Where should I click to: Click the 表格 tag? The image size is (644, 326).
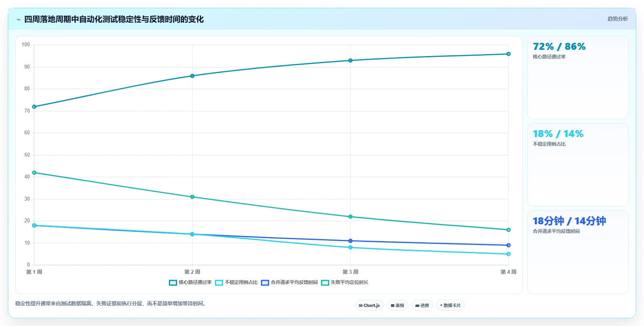pos(397,305)
